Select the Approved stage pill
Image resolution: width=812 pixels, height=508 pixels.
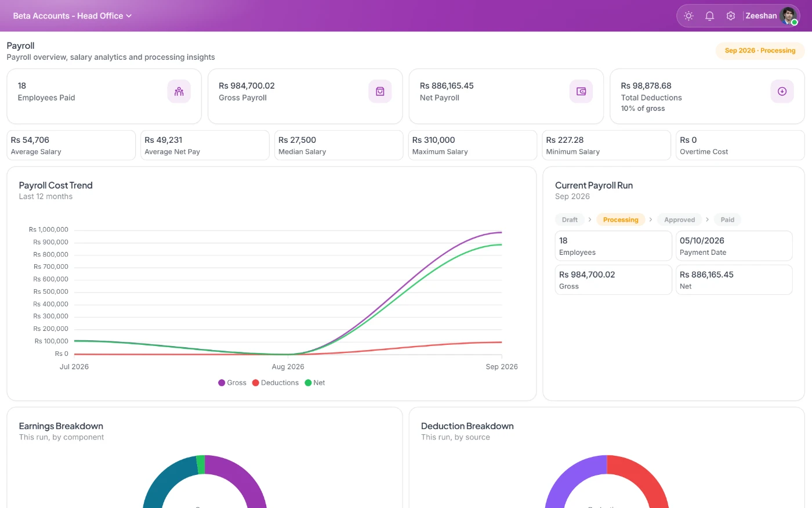[679, 219]
